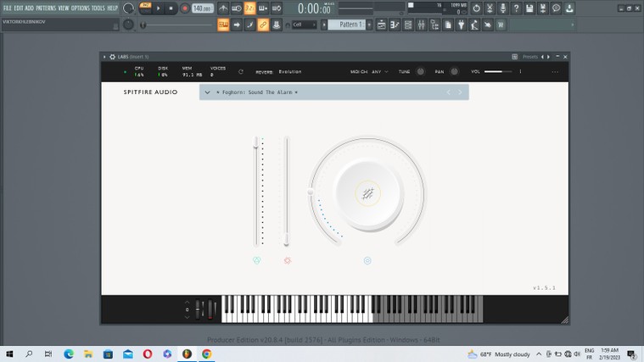The width and height of the screenshot is (644, 362).
Task: Go to next LABS preset arrow
Action: 460,92
